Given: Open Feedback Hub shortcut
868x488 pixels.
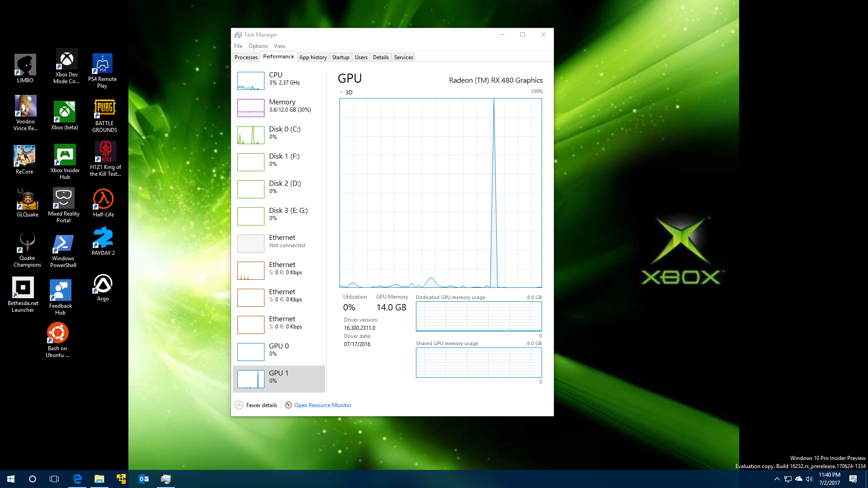Looking at the screenshot, I should [60, 297].
